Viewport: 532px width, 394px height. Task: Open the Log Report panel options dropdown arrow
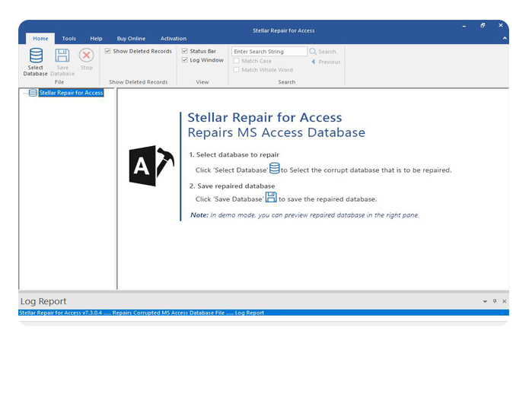(x=485, y=301)
